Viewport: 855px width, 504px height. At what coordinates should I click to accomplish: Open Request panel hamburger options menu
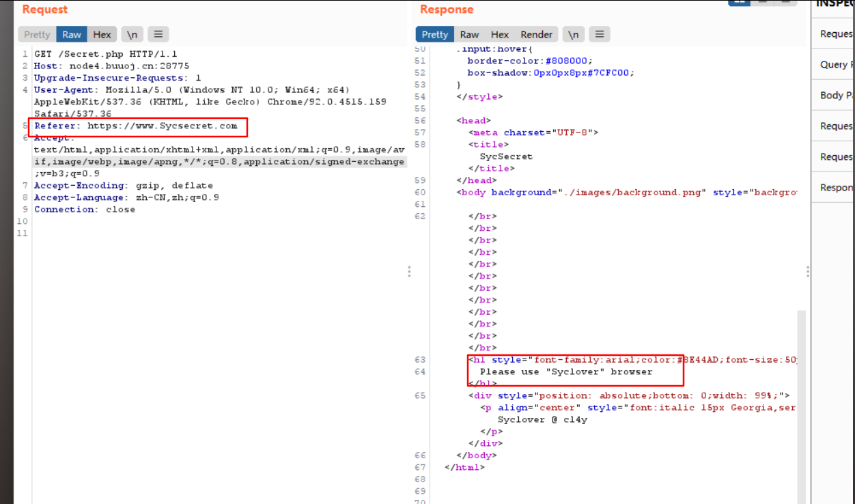158,34
